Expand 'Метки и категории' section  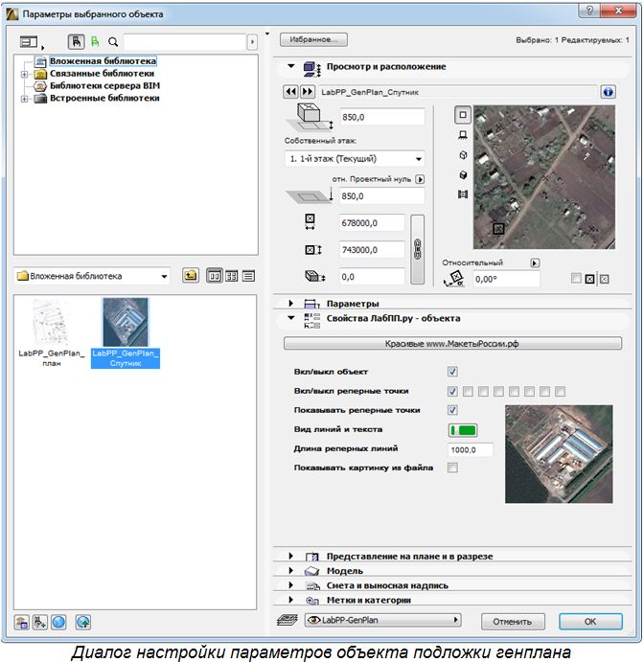pyautogui.click(x=291, y=600)
